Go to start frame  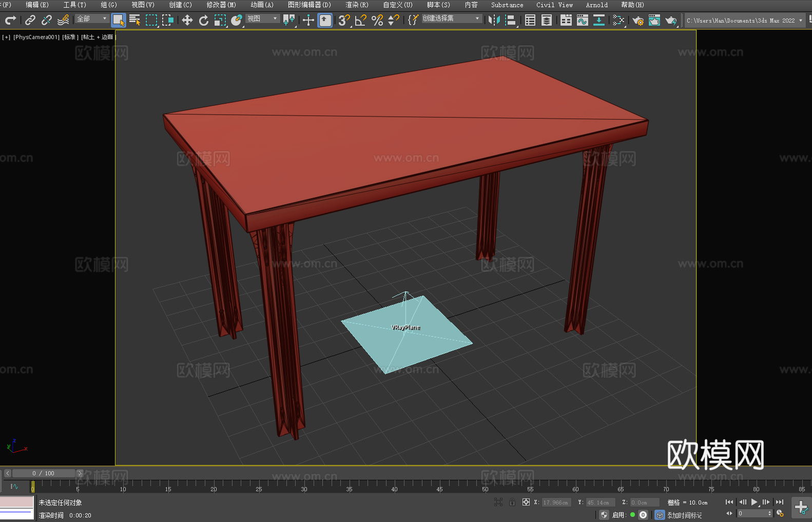pos(729,502)
